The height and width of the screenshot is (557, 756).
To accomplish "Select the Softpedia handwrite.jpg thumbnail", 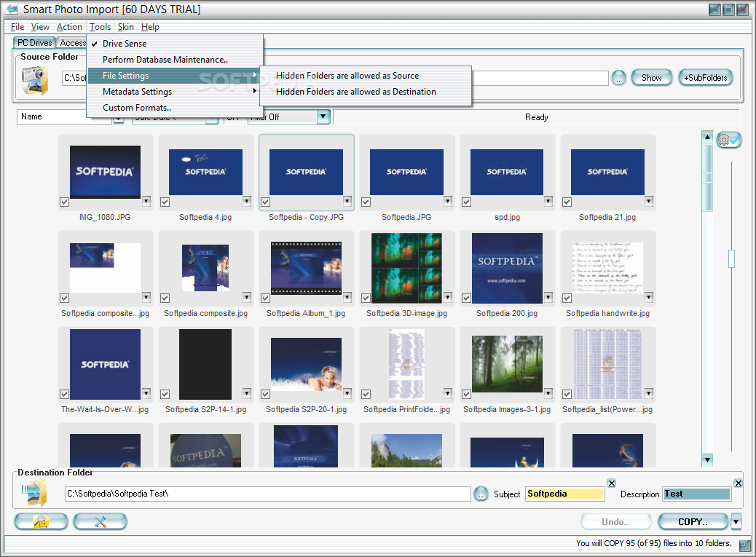I will point(607,268).
